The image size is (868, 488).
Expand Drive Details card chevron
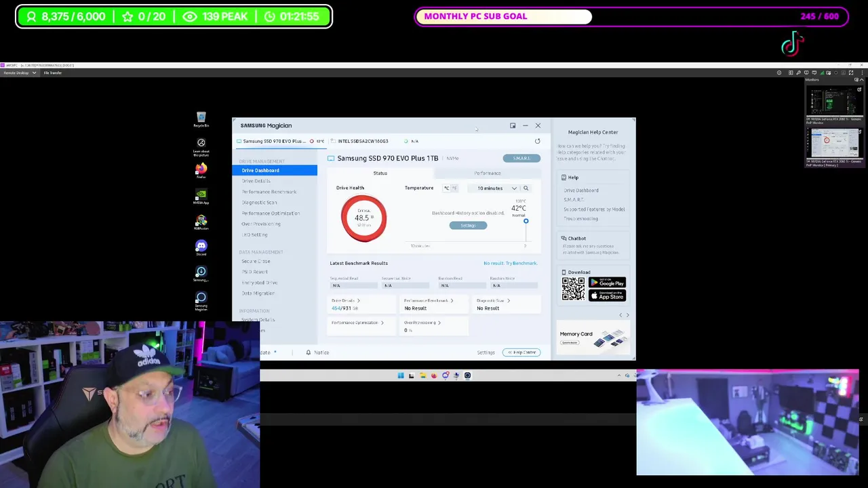[358, 300]
